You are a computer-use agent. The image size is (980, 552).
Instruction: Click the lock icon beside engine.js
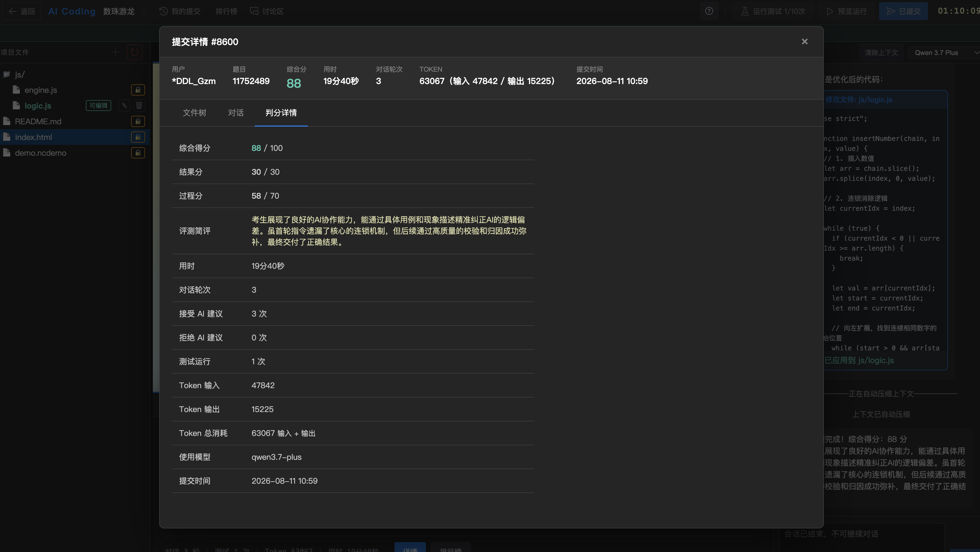[138, 90]
